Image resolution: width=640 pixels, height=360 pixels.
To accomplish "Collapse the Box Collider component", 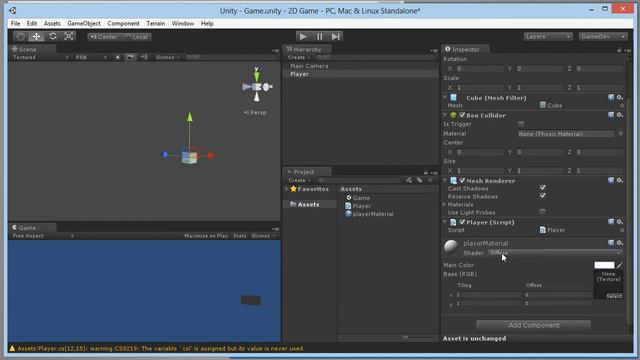I will point(444,115).
